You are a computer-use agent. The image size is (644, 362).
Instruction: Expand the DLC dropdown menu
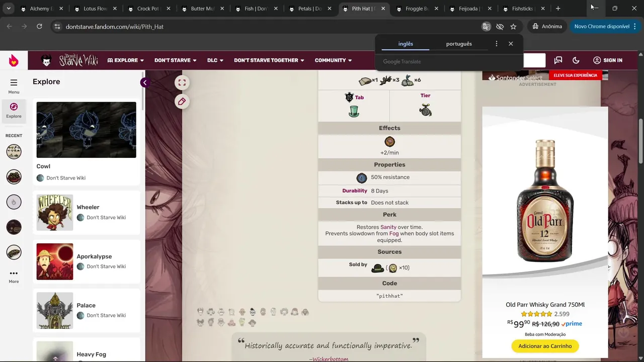(215, 60)
